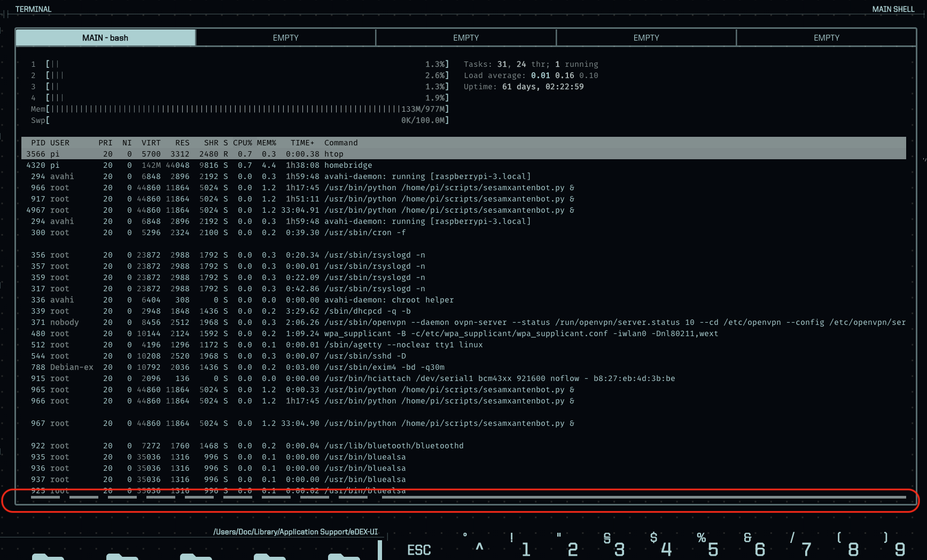The width and height of the screenshot is (927, 560).
Task: Tap the 6 key with ampersand
Action: [x=759, y=549]
